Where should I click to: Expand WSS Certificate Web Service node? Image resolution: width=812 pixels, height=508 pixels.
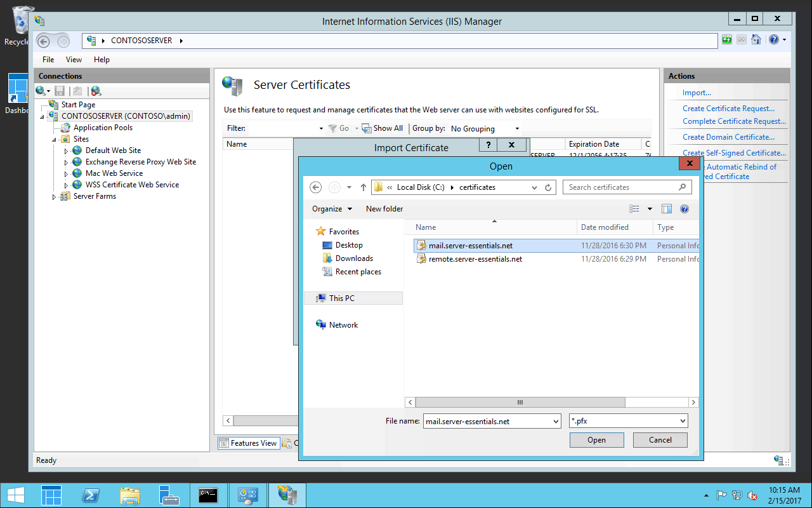(66, 185)
